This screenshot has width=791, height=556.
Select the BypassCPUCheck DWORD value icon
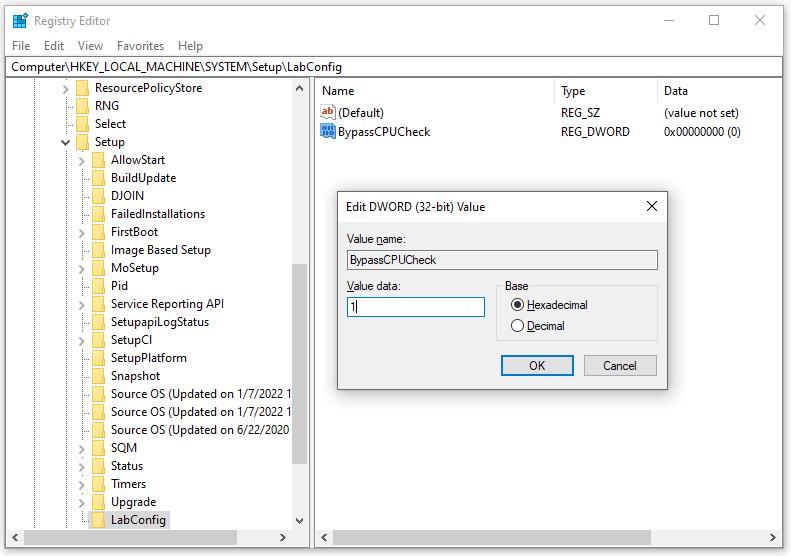point(327,131)
